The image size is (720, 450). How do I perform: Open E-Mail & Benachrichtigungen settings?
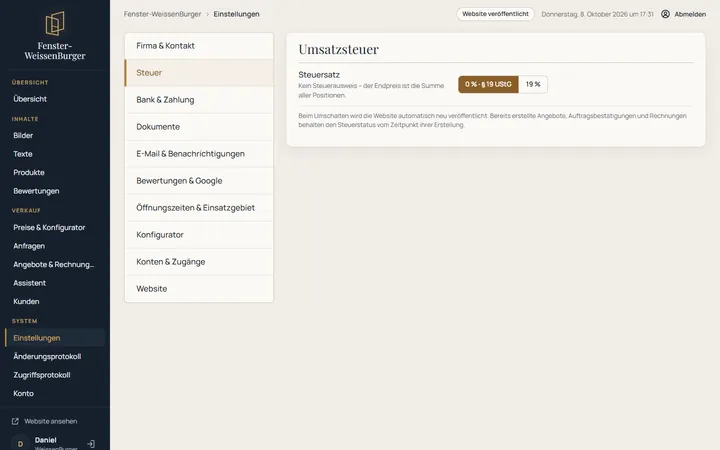[x=199, y=154]
